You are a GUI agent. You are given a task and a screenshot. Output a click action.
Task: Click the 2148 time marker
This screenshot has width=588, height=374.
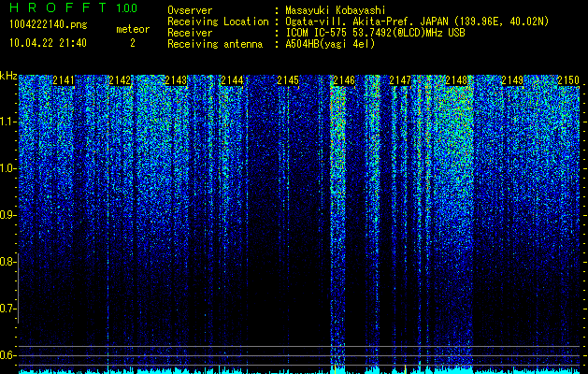456,80
